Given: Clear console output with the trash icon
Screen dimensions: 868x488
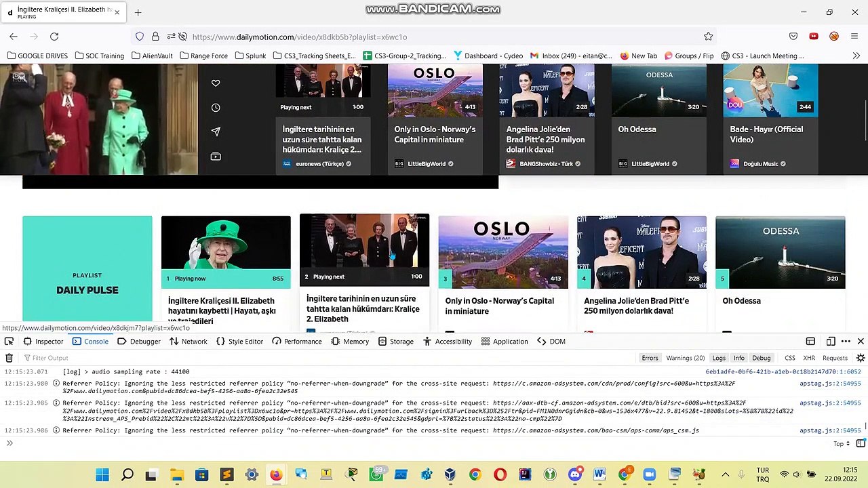Looking at the screenshot, I should coord(9,358).
